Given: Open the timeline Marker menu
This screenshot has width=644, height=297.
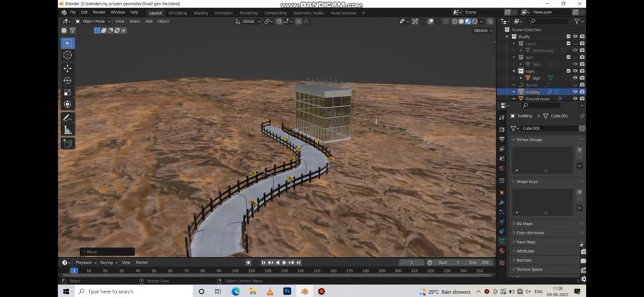Looking at the screenshot, I should click(x=142, y=262).
